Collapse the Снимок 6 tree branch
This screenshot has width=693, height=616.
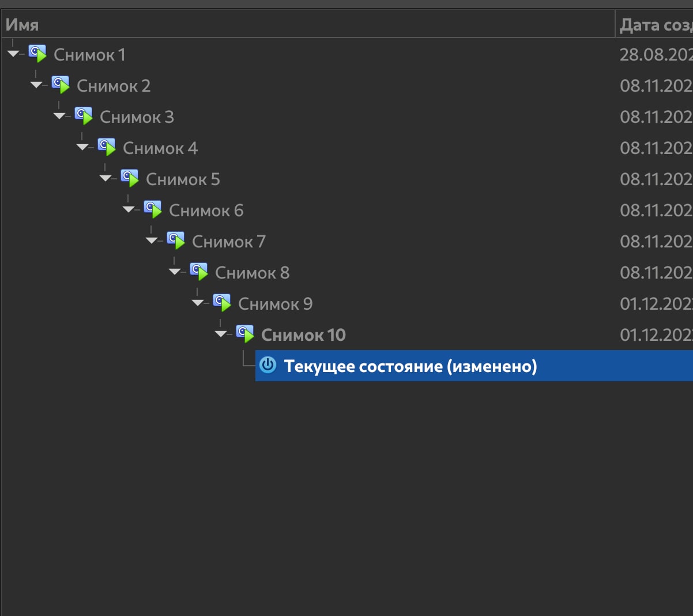[128, 210]
